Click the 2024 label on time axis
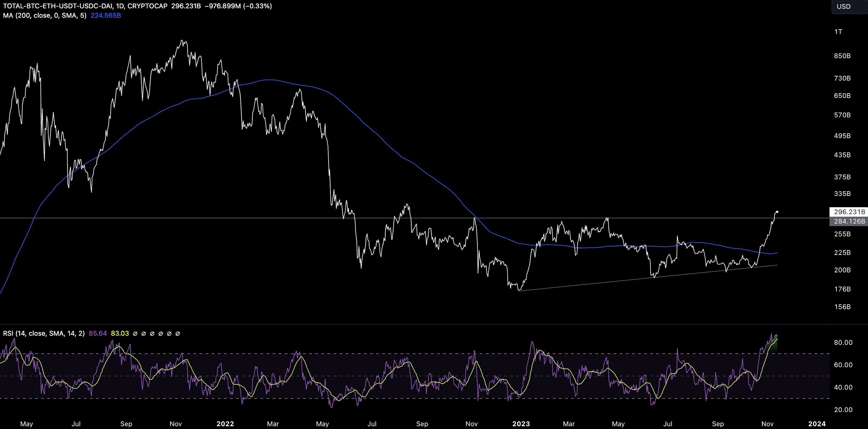The width and height of the screenshot is (868, 429). point(817,424)
